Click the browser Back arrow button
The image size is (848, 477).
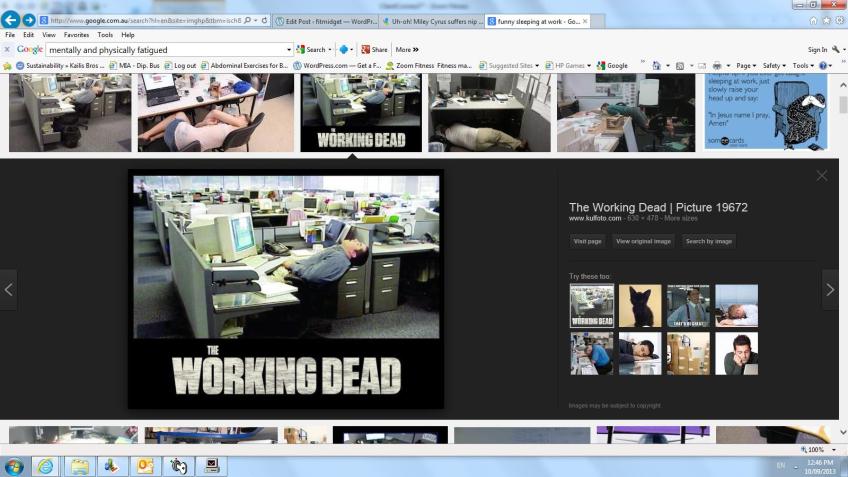[x=11, y=20]
